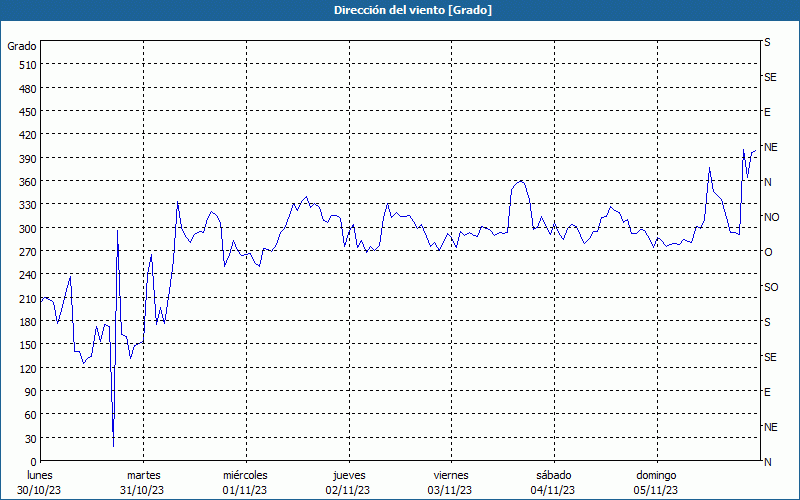Select the 90 degree axis label
The image size is (800, 500).
tap(31, 392)
